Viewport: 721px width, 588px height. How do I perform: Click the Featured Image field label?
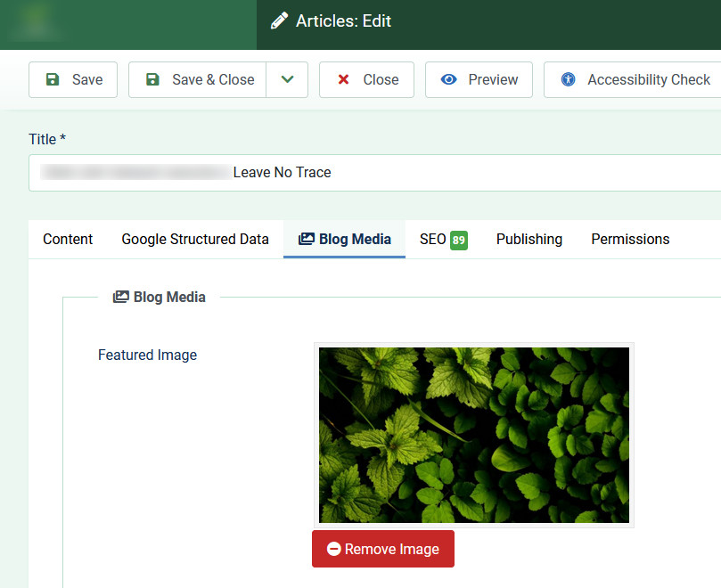coord(147,355)
